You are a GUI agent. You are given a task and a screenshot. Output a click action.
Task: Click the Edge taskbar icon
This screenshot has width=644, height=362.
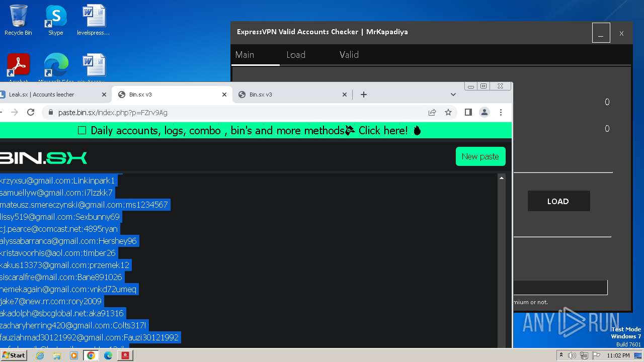108,355
